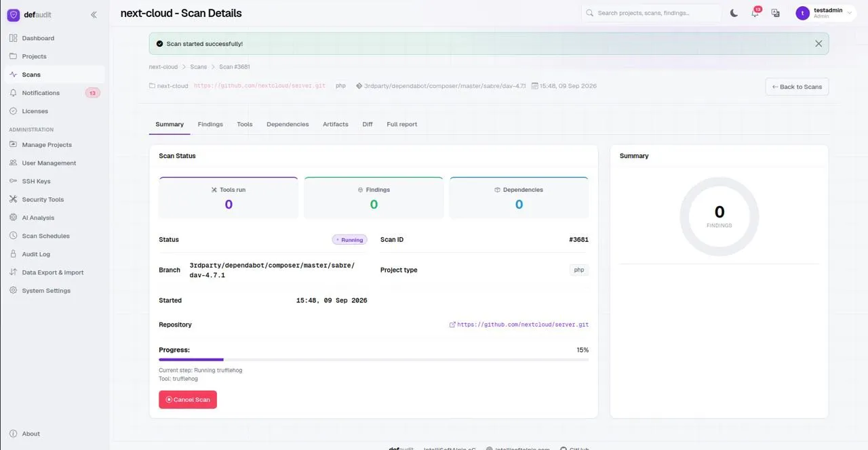Click the Data Export & Import arrows icon
The width and height of the screenshot is (868, 450).
tap(14, 272)
